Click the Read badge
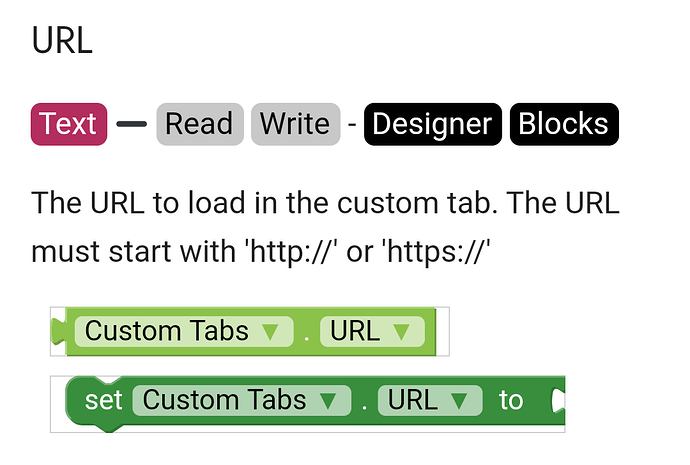The width and height of the screenshot is (690, 465). tap(200, 124)
